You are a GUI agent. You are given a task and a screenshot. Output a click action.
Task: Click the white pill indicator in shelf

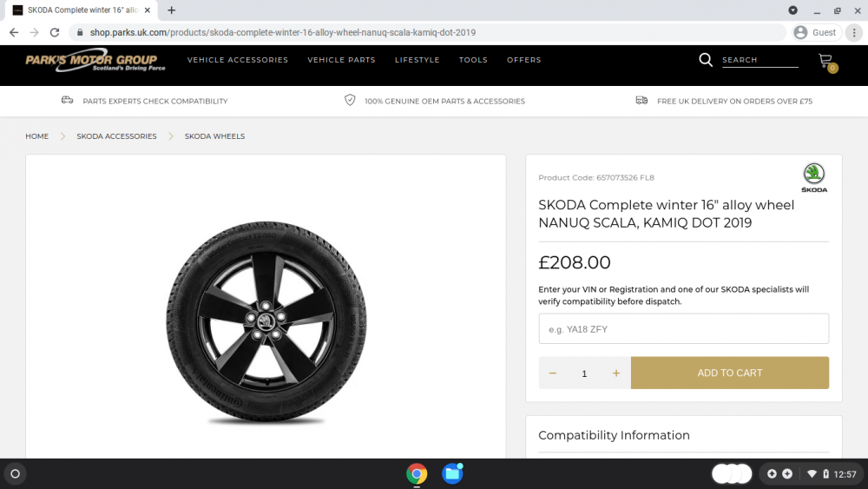[x=731, y=474]
